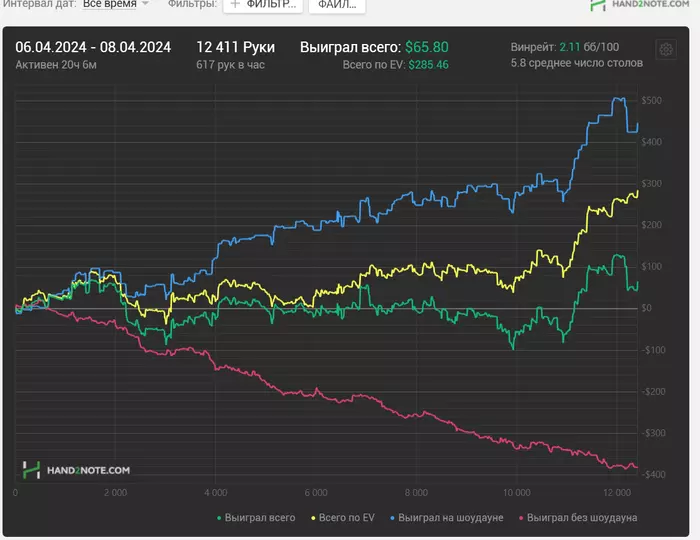
Task: Click the yellow 'Всего по EV' legend dot
Action: coord(313,518)
